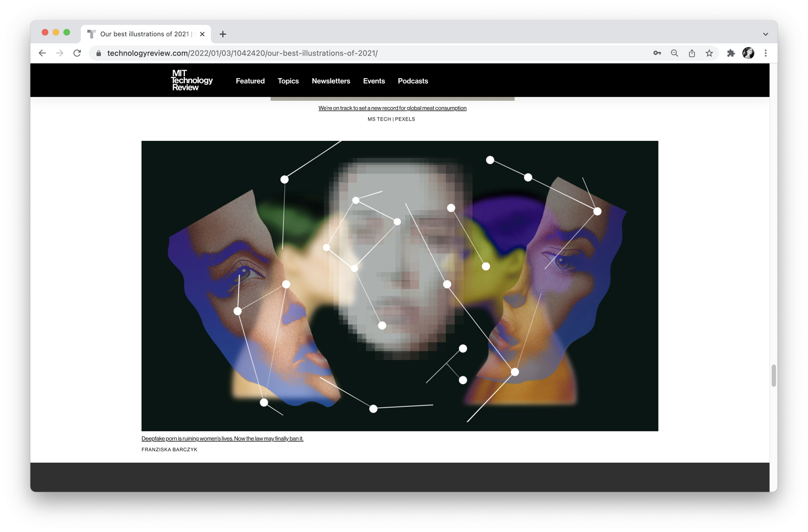Click the MIT Technology Review logo
The width and height of the screenshot is (808, 532).
pos(192,80)
